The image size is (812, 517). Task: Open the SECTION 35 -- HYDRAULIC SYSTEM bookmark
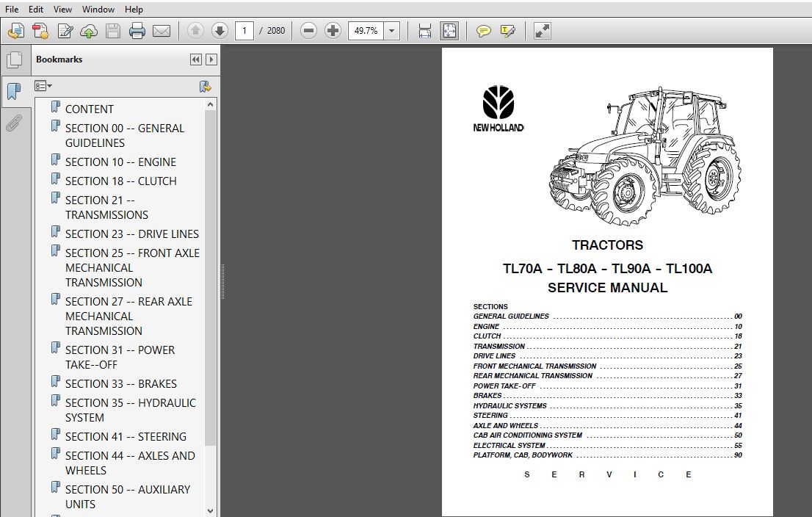tap(131, 411)
